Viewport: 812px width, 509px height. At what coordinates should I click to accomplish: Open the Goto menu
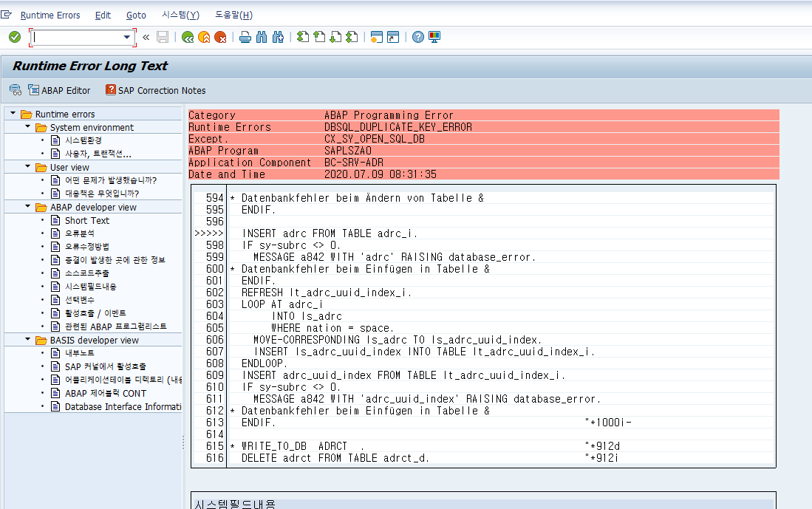tap(136, 15)
